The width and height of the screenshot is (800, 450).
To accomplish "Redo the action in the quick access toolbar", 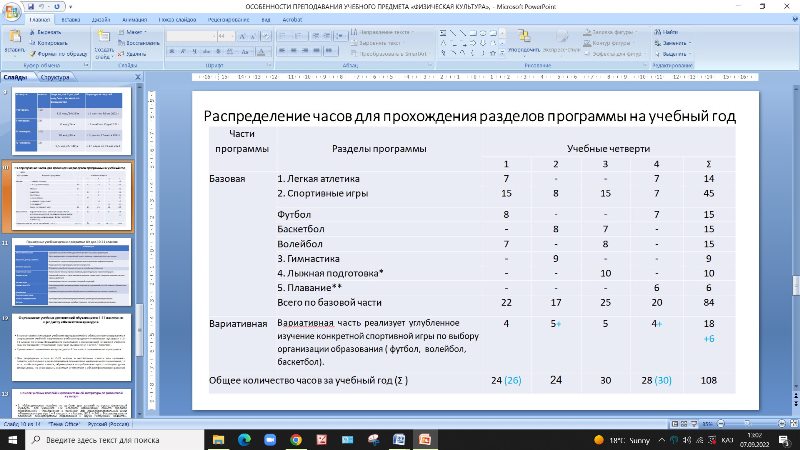I will point(56,7).
